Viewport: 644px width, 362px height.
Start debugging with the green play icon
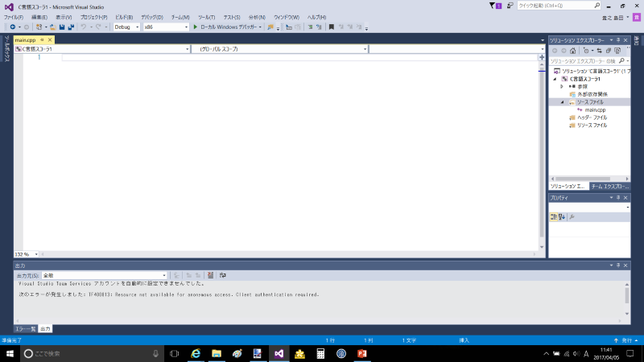click(x=196, y=27)
